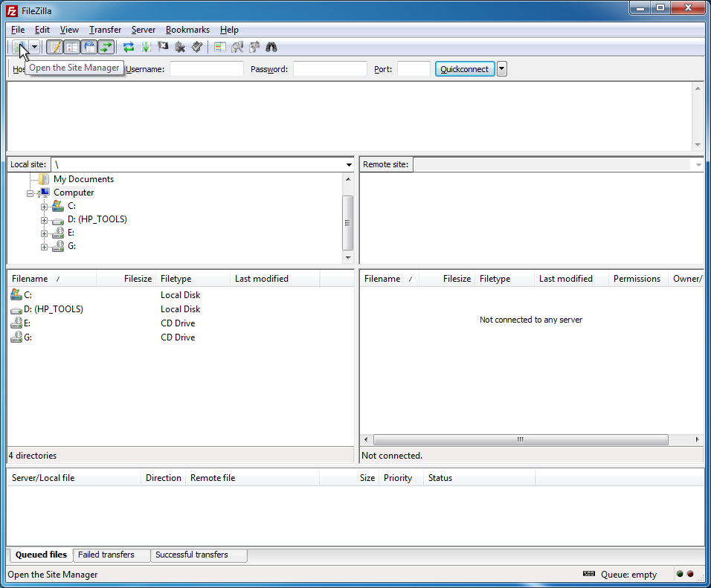Disconnect from server icon
711x588 pixels.
(180, 47)
